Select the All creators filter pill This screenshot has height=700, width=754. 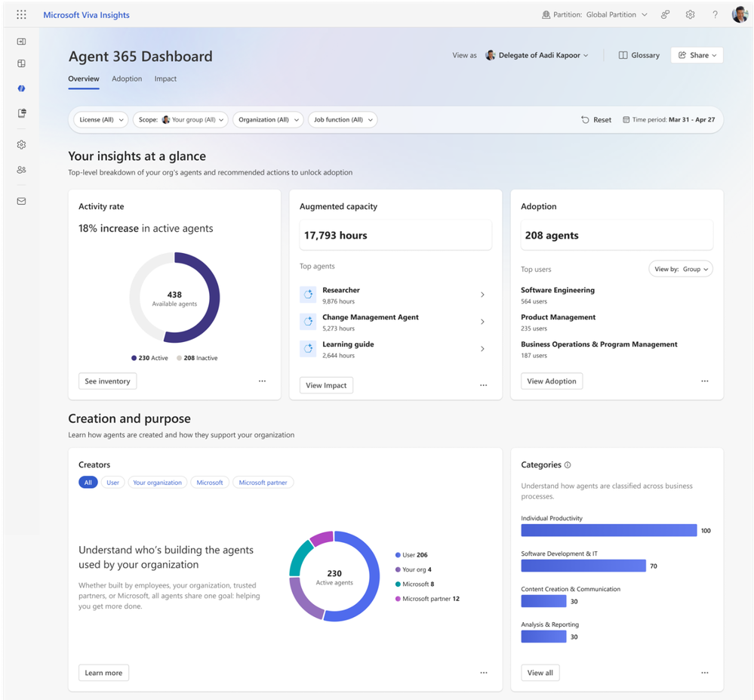(x=88, y=482)
